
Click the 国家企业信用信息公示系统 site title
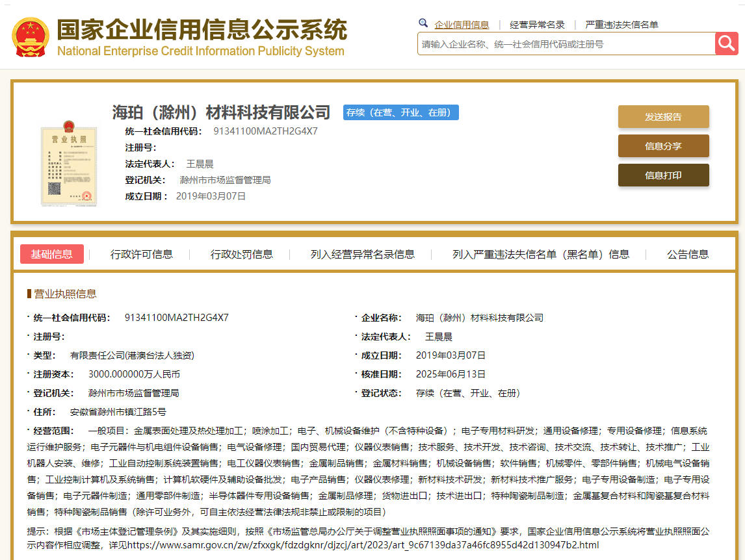(202, 30)
